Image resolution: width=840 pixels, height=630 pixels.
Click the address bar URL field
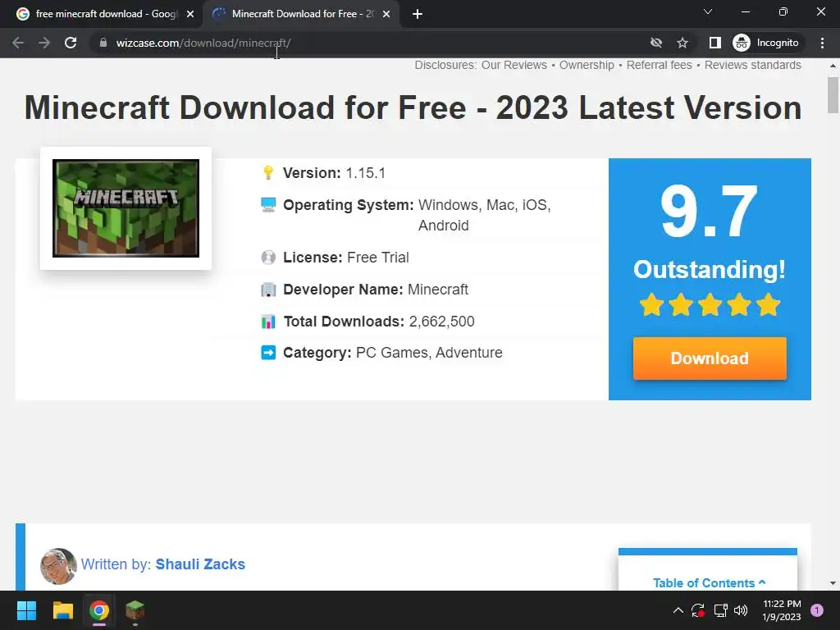pos(370,43)
